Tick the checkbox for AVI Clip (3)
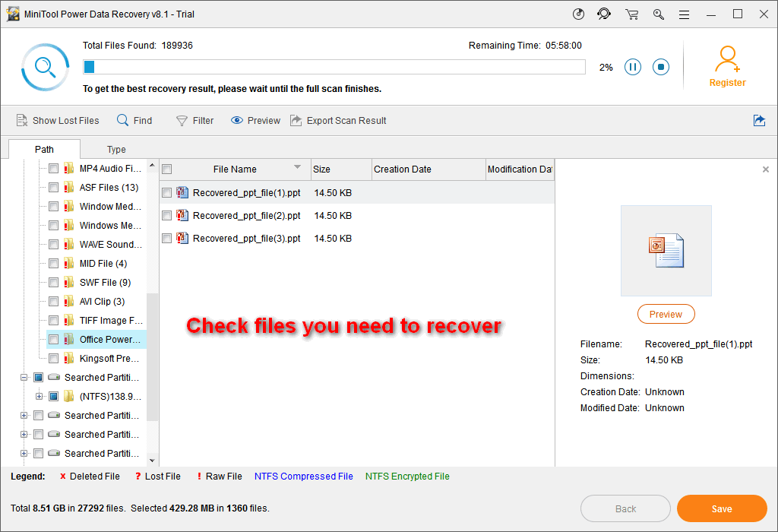This screenshot has width=778, height=532. [53, 302]
